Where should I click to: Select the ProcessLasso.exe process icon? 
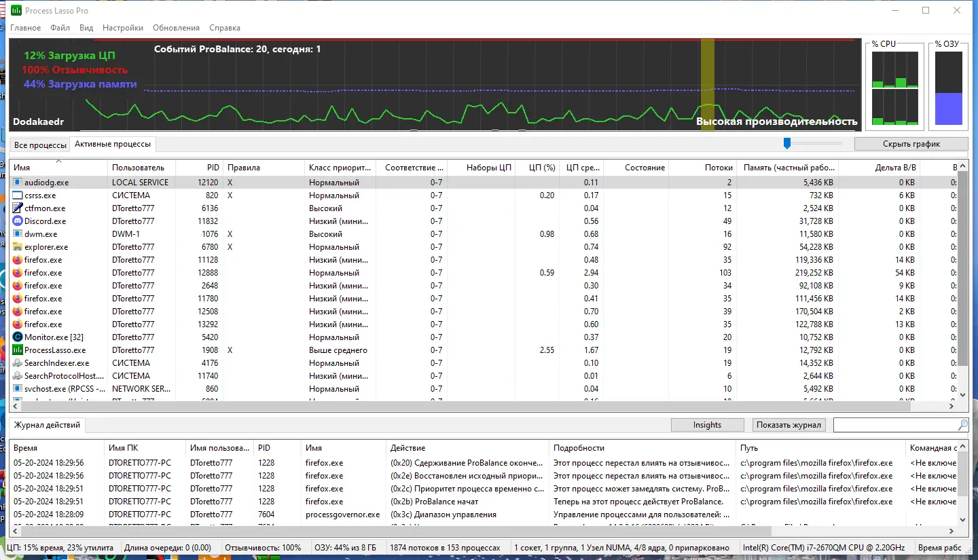click(x=18, y=350)
